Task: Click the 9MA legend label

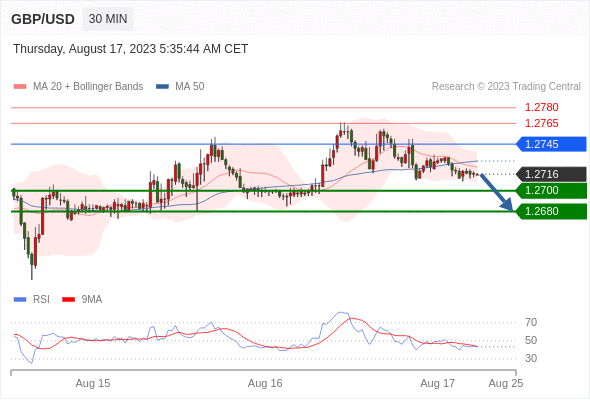Action: pyautogui.click(x=92, y=300)
